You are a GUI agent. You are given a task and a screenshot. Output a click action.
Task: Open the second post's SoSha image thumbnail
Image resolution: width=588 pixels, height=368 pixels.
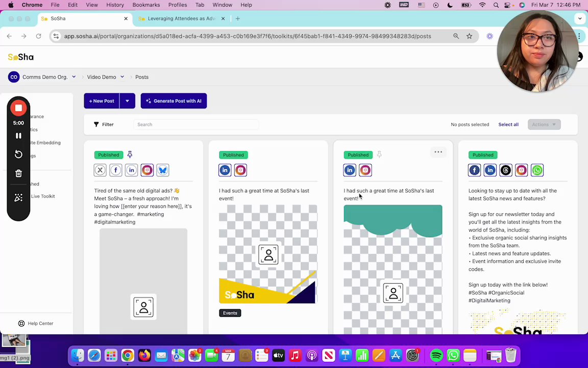[x=268, y=254]
